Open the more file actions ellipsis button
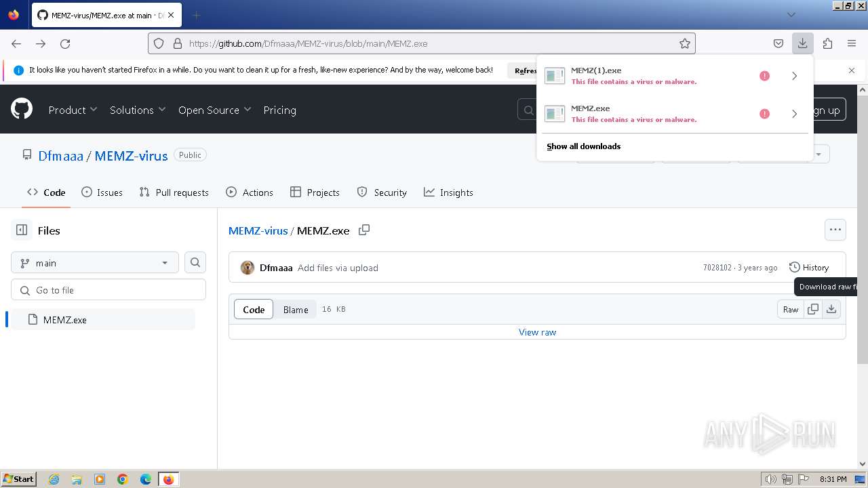 (x=835, y=230)
